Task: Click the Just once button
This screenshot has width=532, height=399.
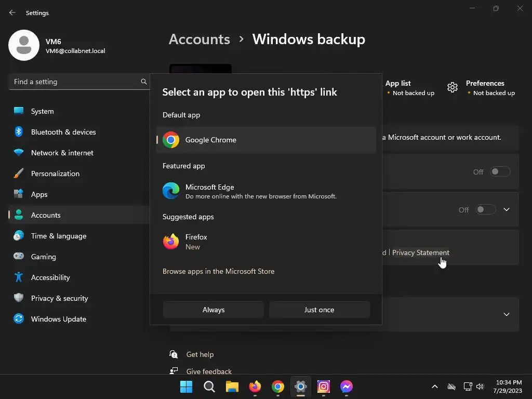Action: point(320,310)
